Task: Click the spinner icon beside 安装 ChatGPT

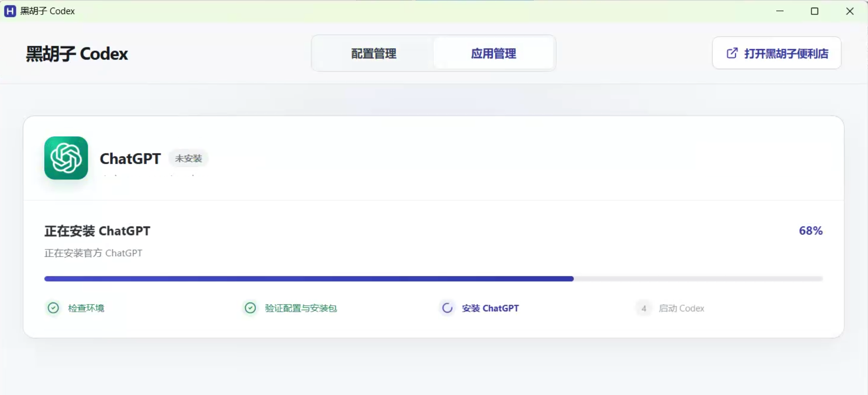Action: point(447,308)
